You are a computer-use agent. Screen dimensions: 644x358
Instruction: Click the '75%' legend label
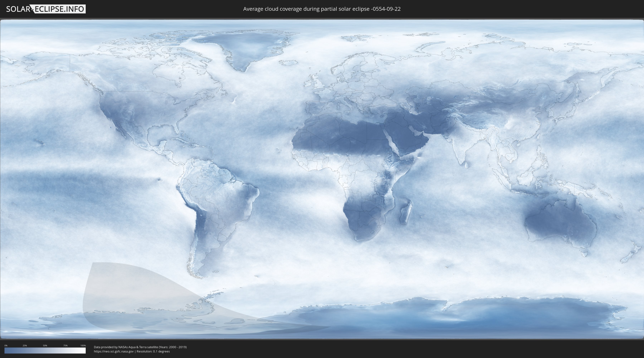click(65, 345)
